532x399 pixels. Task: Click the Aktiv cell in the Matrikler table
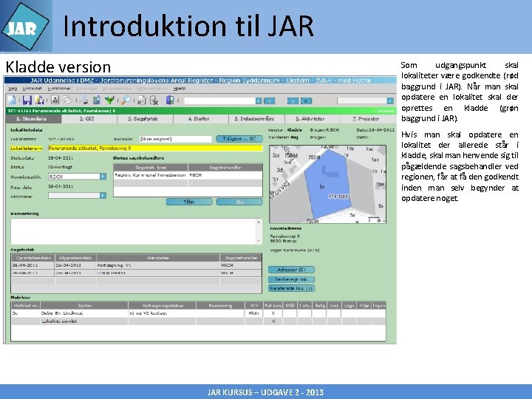point(253,313)
